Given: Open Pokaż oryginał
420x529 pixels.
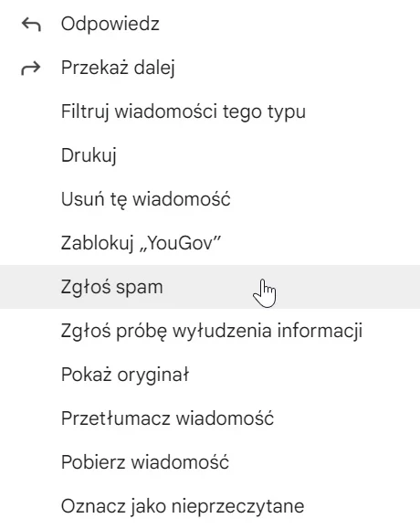Looking at the screenshot, I should pyautogui.click(x=210, y=375).
